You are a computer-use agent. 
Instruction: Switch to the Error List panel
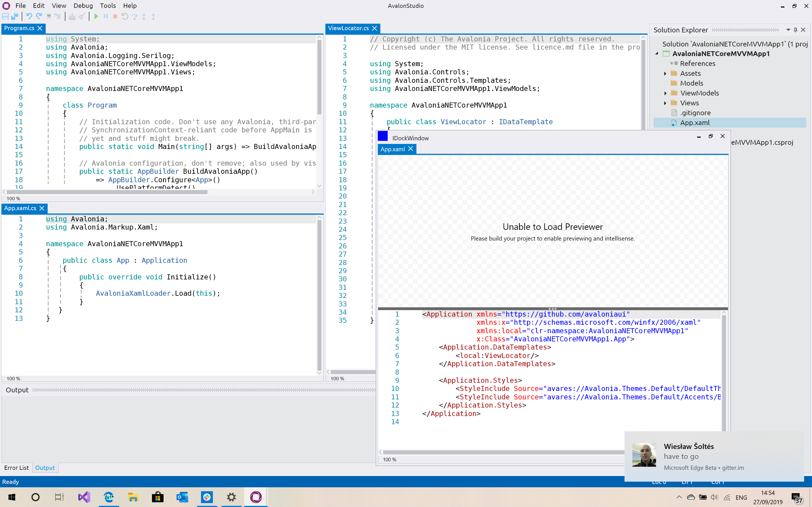point(16,468)
